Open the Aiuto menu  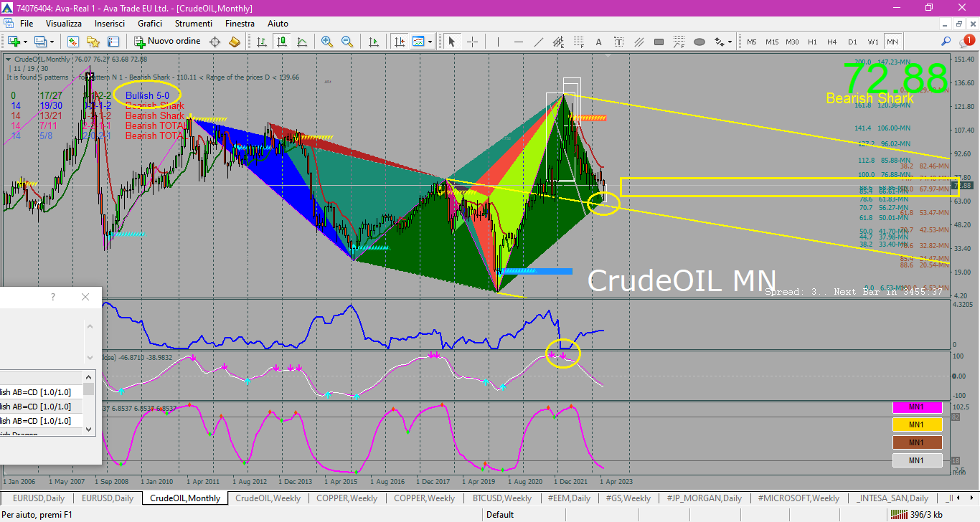coord(278,24)
